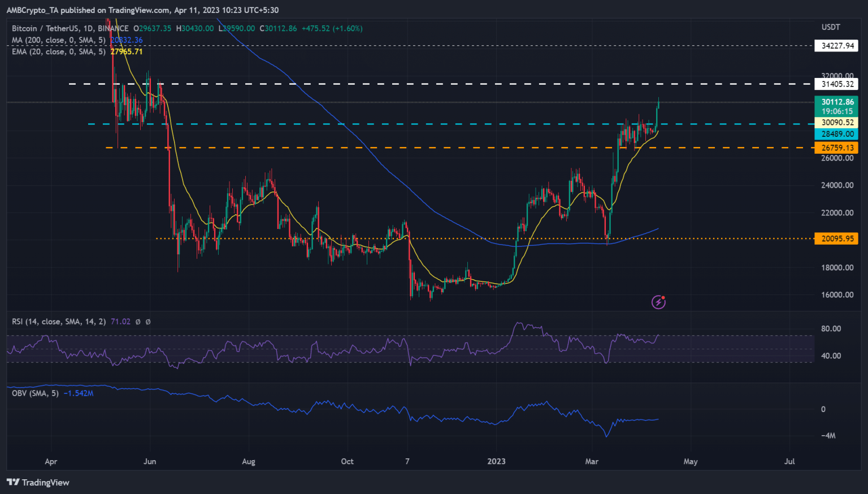Click the orange 20095.95 support label
The height and width of the screenshot is (494, 868).
(836, 239)
